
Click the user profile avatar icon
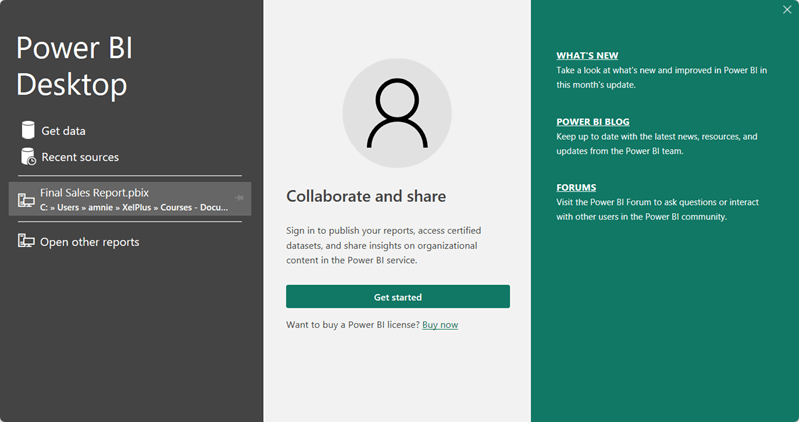click(x=397, y=109)
